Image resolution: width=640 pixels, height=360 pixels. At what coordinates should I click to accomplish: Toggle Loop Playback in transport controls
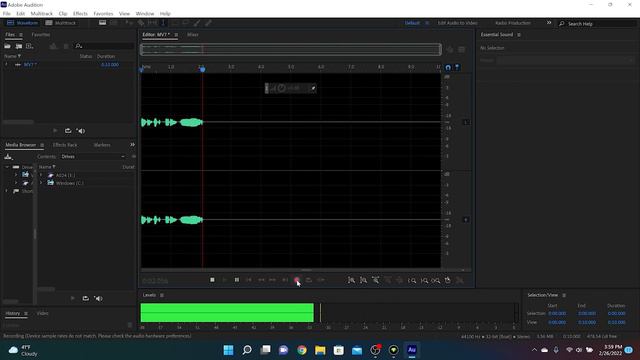point(309,280)
